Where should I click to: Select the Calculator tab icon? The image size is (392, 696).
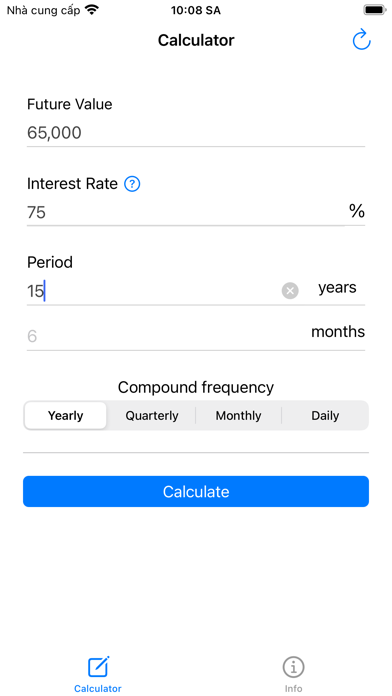click(x=98, y=666)
